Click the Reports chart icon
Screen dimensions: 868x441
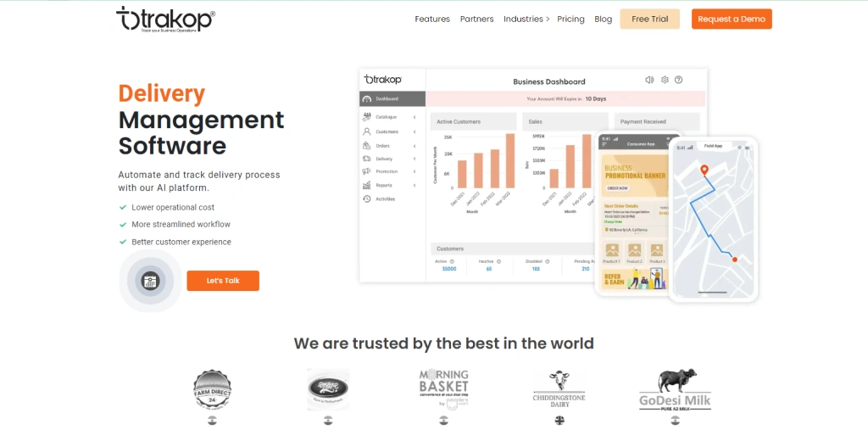(366, 185)
